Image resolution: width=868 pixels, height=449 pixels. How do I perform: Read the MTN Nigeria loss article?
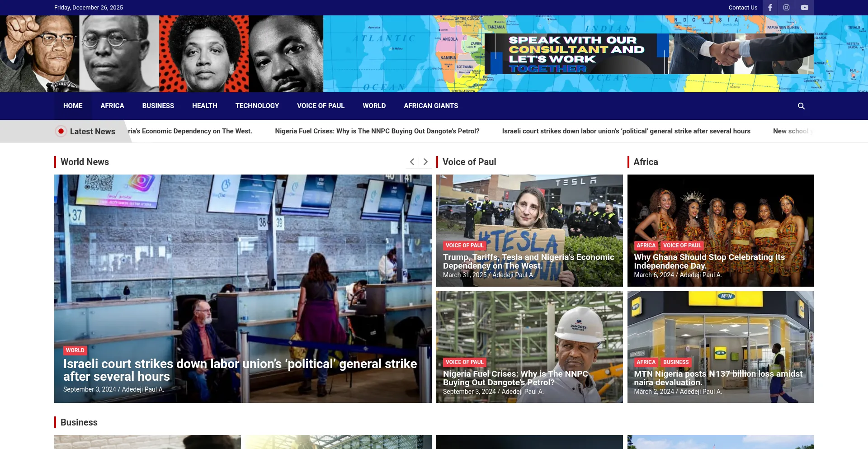718,378
